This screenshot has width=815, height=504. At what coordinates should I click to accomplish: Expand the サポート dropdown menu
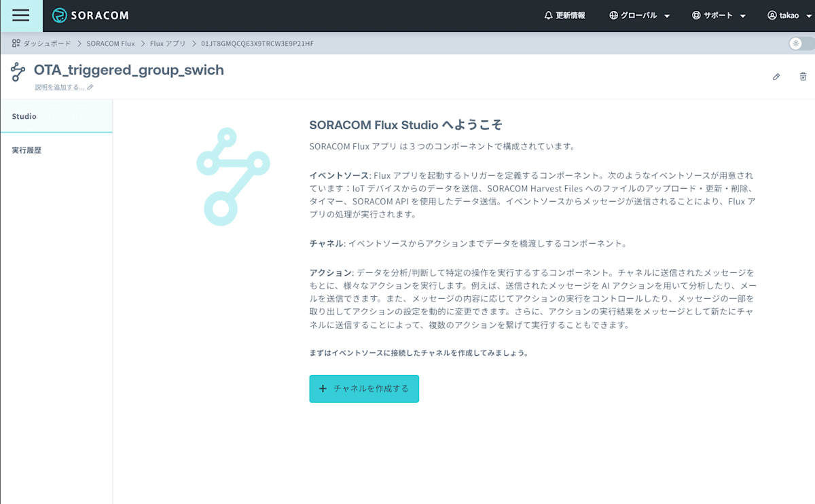[x=719, y=16]
